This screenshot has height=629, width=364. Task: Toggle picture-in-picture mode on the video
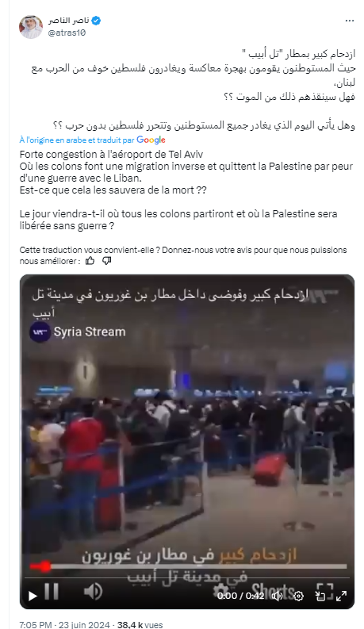[x=320, y=596]
